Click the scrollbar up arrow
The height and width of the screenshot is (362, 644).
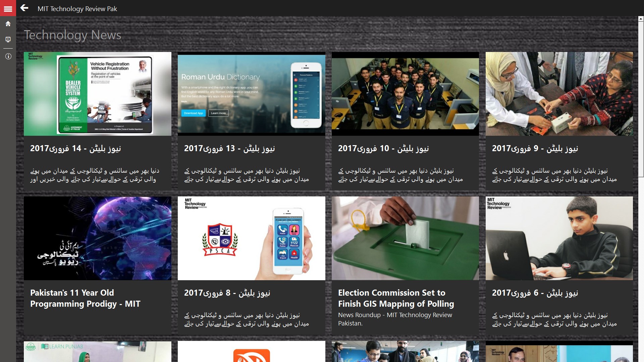click(x=641, y=19)
